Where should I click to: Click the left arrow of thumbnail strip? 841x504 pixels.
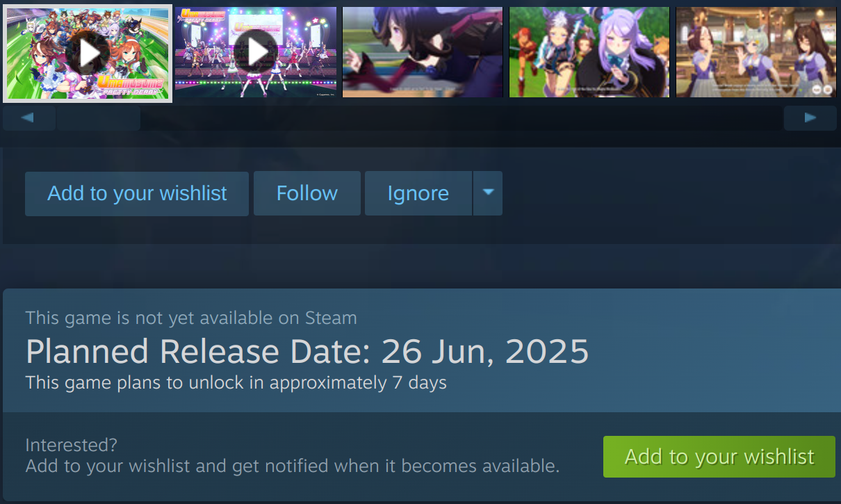coord(28,118)
